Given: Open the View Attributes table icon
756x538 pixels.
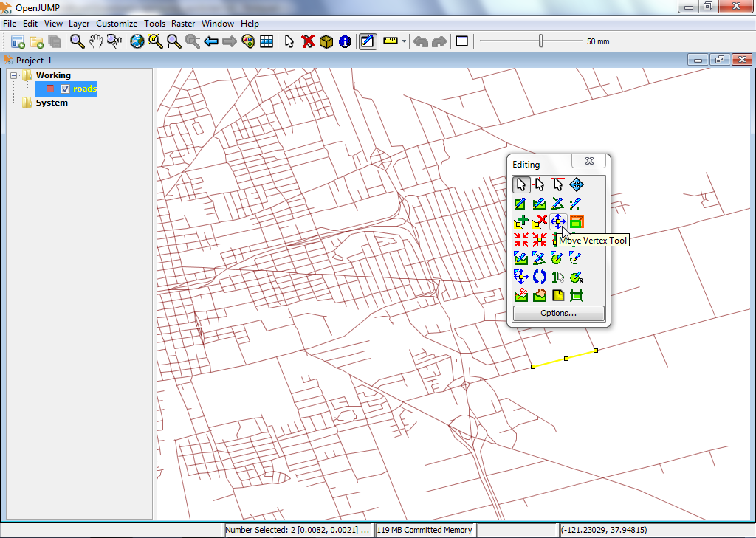Looking at the screenshot, I should tap(267, 41).
